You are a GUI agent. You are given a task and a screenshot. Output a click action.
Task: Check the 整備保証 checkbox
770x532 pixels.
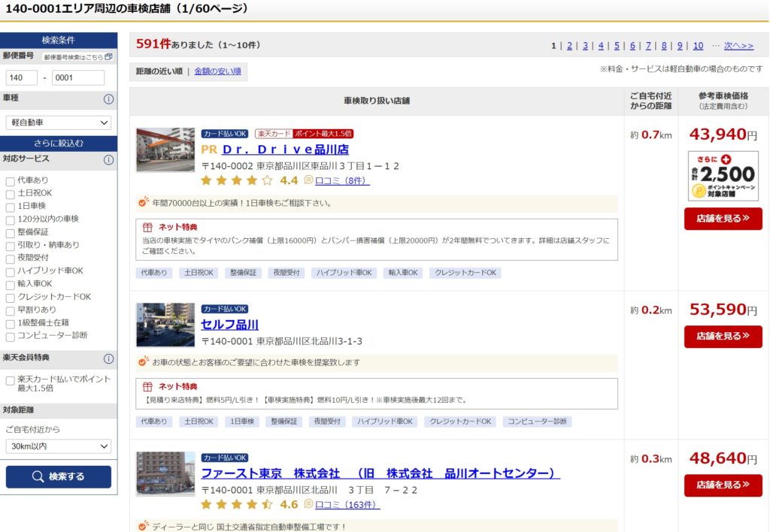[x=10, y=233]
